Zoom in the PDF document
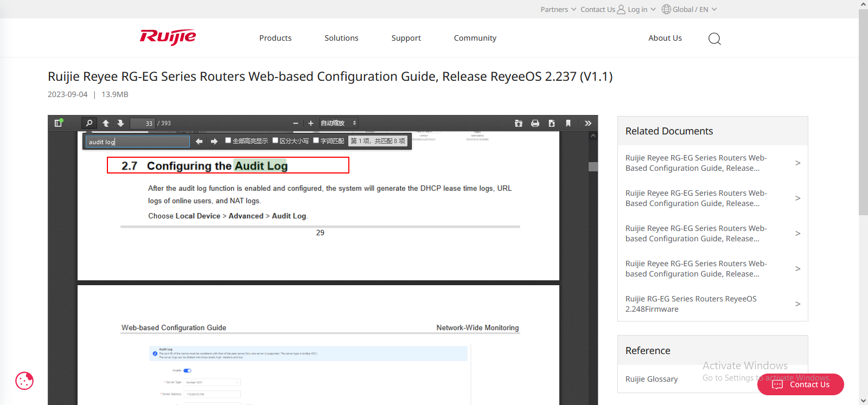 tap(311, 123)
